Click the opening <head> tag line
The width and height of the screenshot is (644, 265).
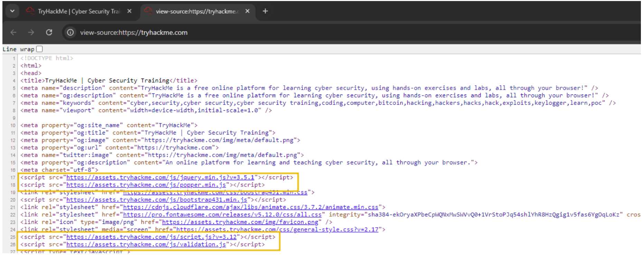tap(31, 73)
